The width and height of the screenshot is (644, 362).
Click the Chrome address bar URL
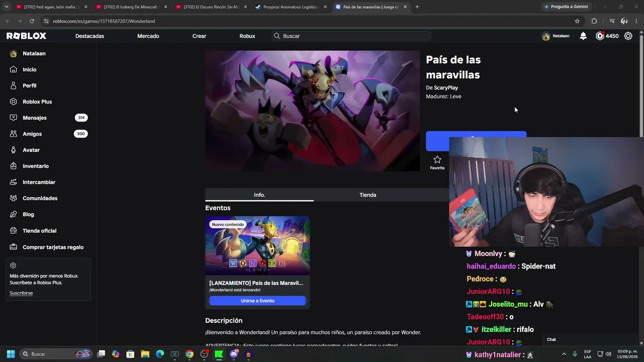[104, 21]
